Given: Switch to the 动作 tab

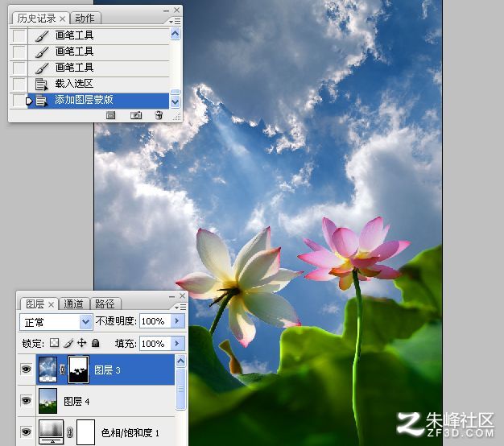Looking at the screenshot, I should [x=85, y=19].
